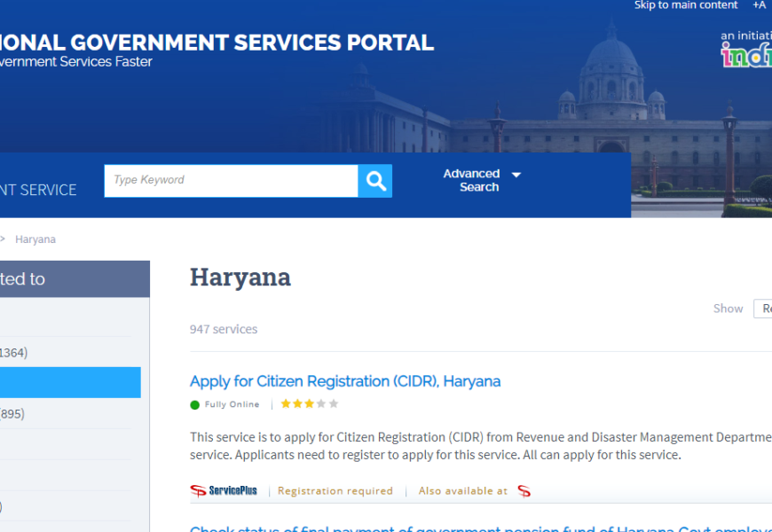
Task: Click the green Fully Online status dot
Action: point(195,404)
